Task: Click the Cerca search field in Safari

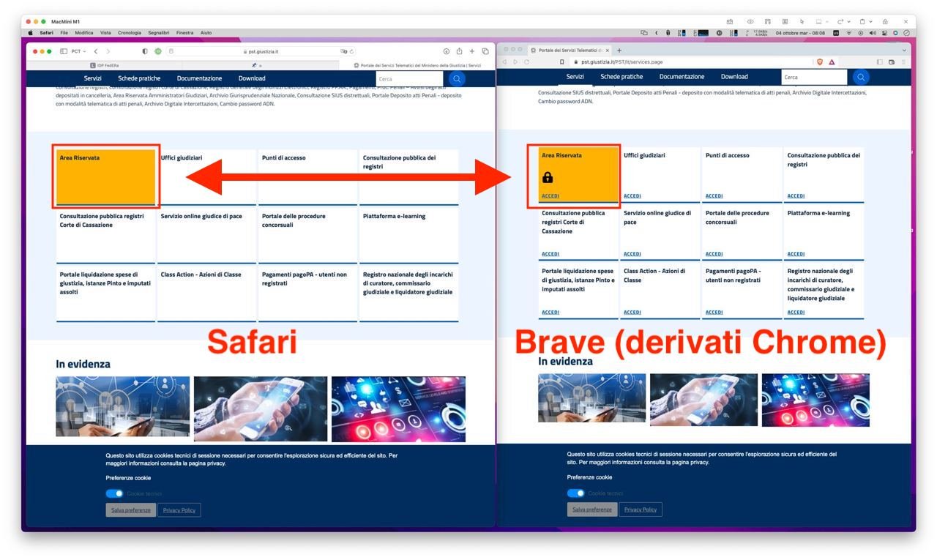Action: pos(409,78)
